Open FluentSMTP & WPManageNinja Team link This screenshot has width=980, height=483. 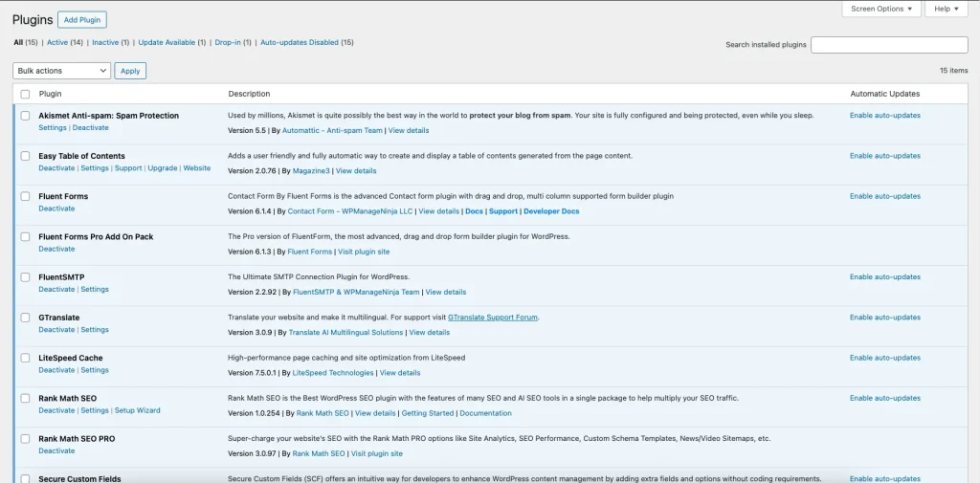(356, 292)
